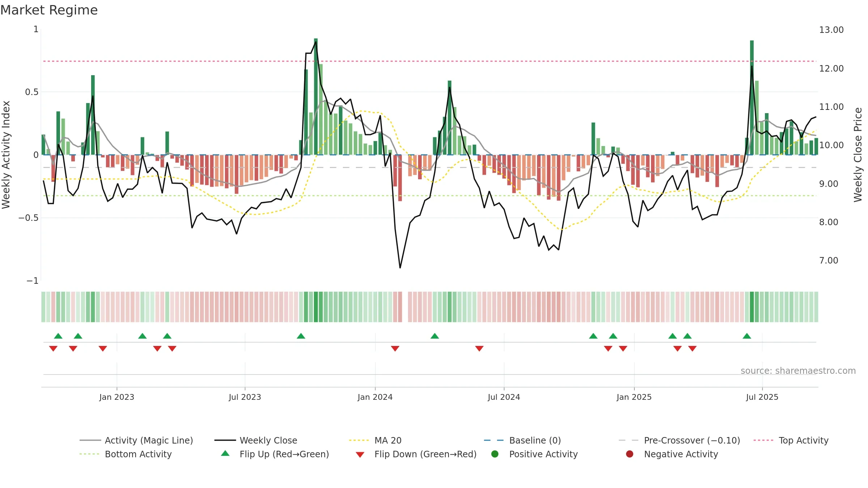
Task: Click the 10.00 price axis tick
Action: click(831, 145)
